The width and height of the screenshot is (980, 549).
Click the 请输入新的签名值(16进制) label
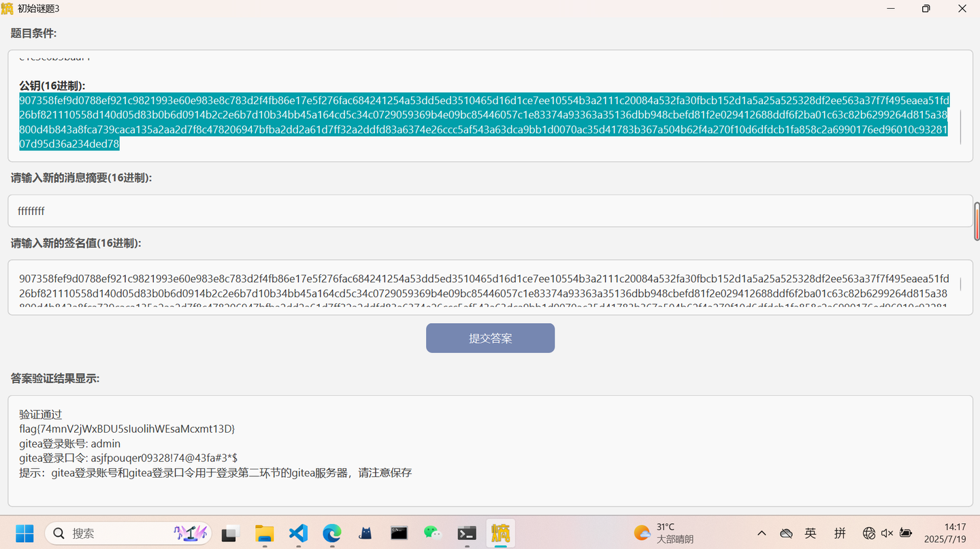click(x=76, y=243)
